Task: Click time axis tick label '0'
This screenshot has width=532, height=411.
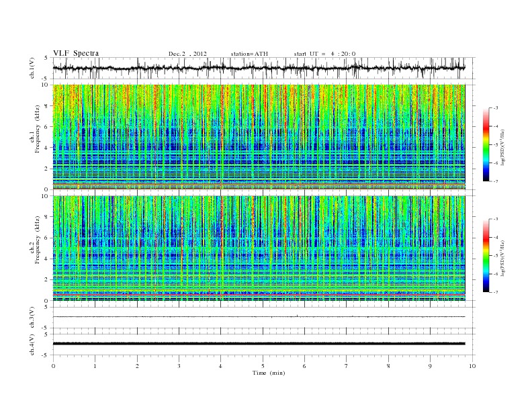Action: pyautogui.click(x=53, y=366)
